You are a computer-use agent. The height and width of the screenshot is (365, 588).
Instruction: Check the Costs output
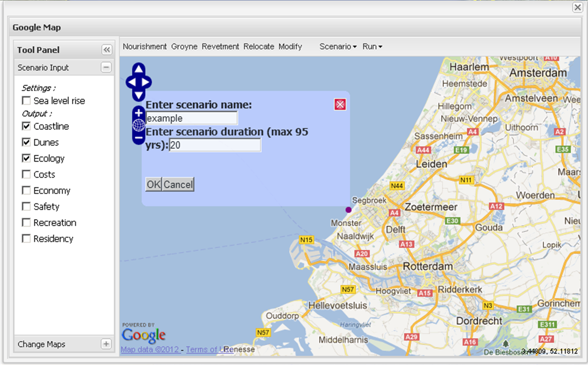26,174
